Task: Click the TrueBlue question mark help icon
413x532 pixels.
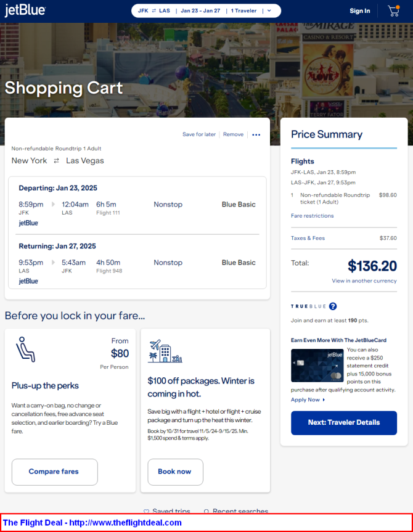Action: [333, 306]
